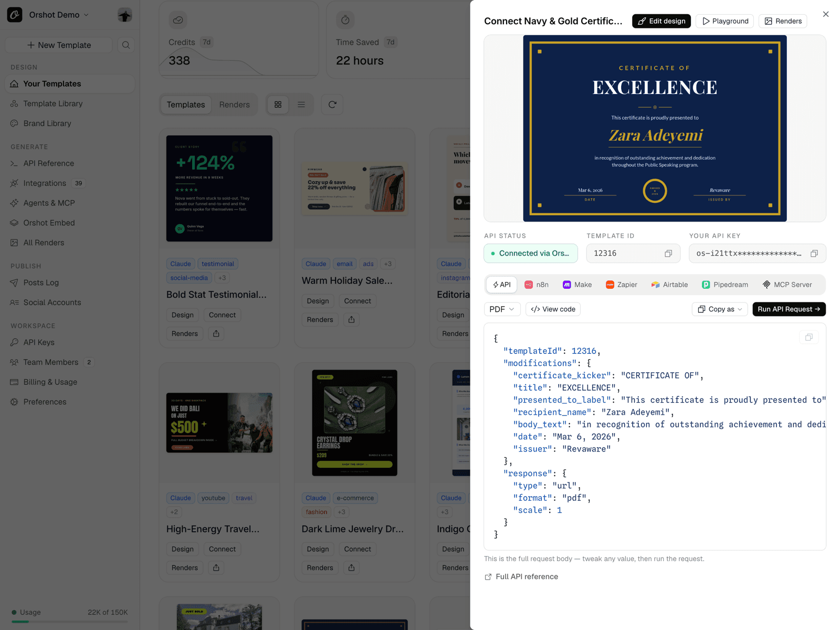This screenshot has width=840, height=630.
Task: Open the user avatar menu
Action: point(125,15)
